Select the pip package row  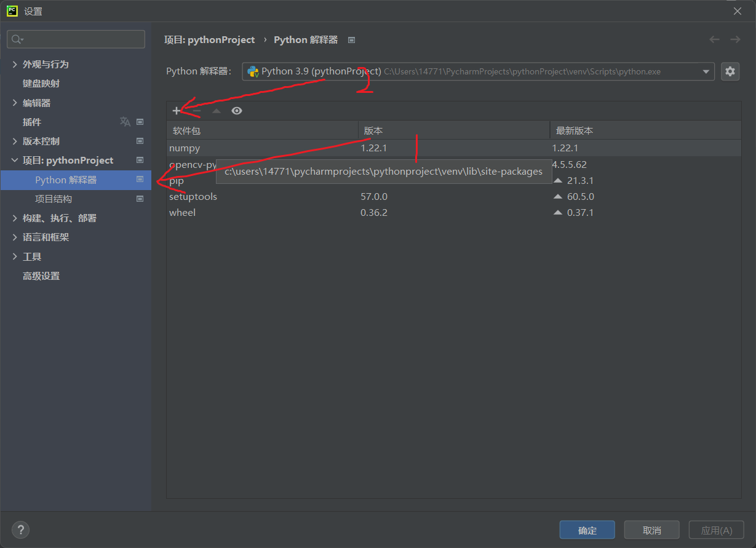[454, 181]
